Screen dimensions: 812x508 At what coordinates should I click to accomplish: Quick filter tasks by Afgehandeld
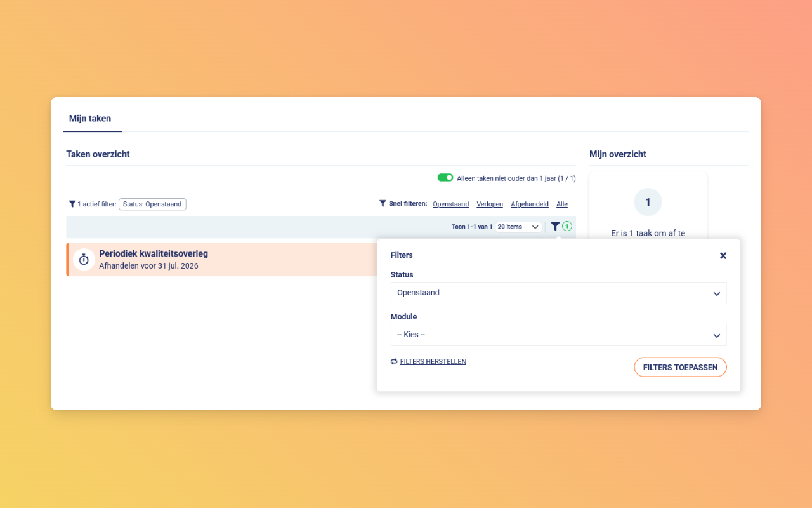(530, 204)
